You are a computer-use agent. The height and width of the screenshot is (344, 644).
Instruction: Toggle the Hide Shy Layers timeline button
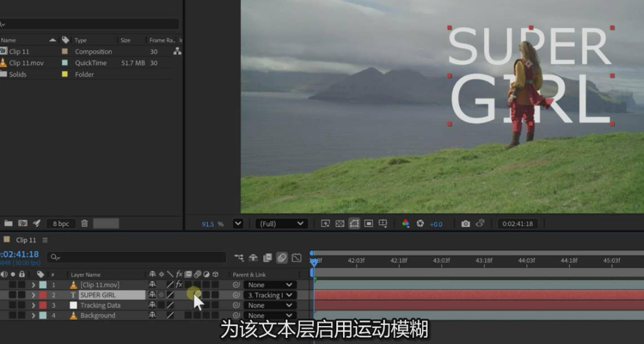pyautogui.click(x=253, y=258)
